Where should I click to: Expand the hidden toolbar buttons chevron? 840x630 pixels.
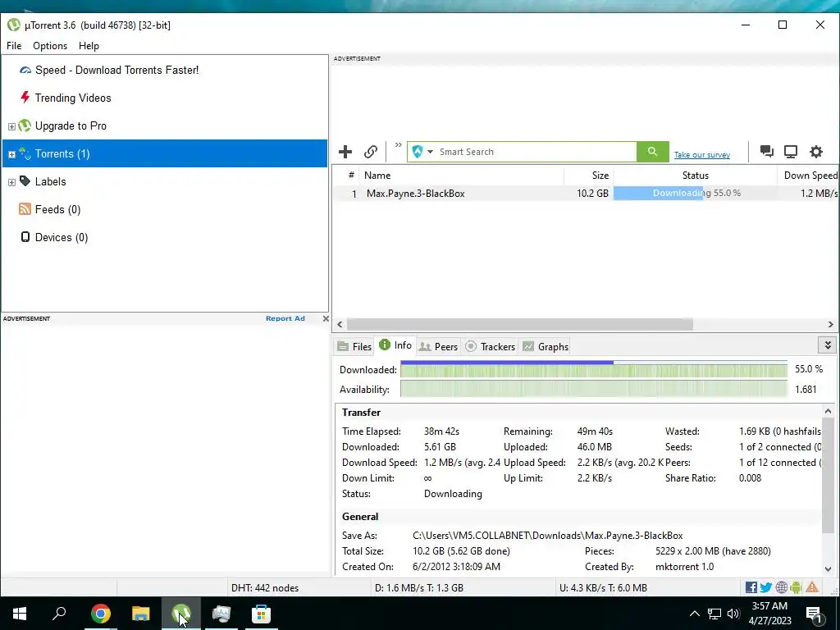(398, 144)
